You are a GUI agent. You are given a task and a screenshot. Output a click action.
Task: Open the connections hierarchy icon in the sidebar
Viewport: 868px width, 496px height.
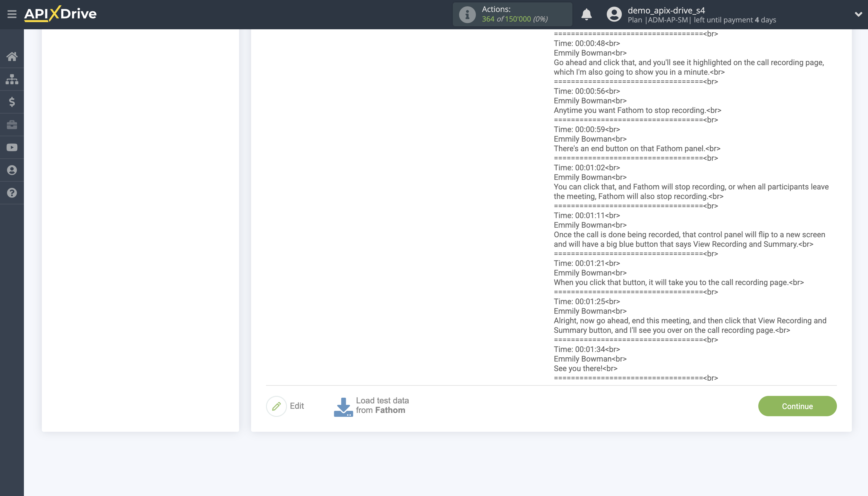click(12, 79)
